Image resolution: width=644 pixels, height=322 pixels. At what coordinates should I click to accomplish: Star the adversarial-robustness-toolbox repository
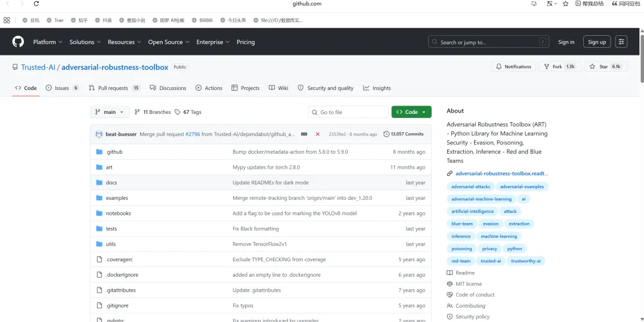pos(605,67)
